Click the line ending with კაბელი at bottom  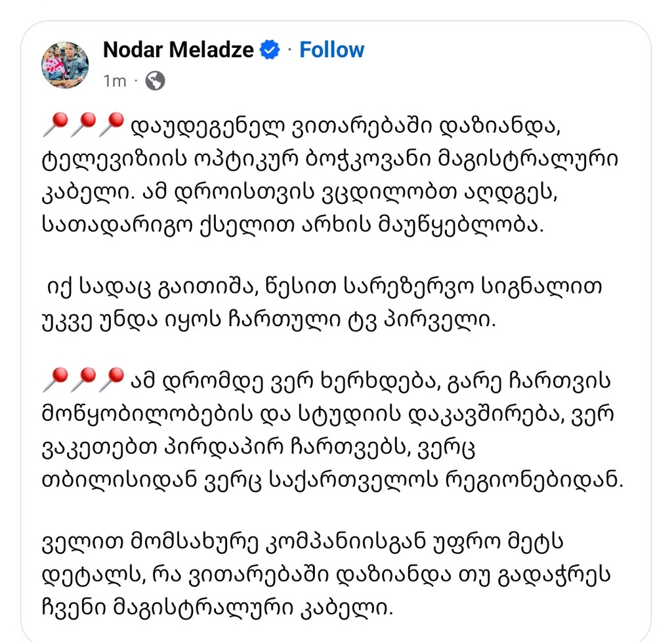217,608
